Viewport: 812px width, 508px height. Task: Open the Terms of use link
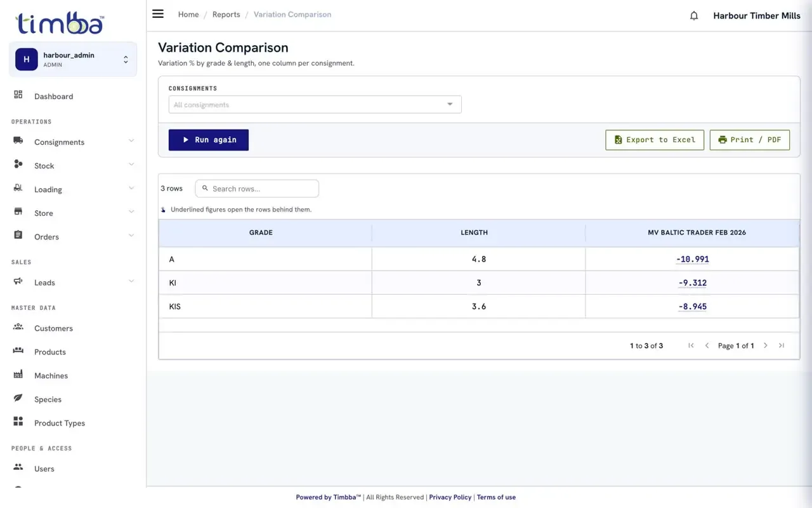[496, 497]
